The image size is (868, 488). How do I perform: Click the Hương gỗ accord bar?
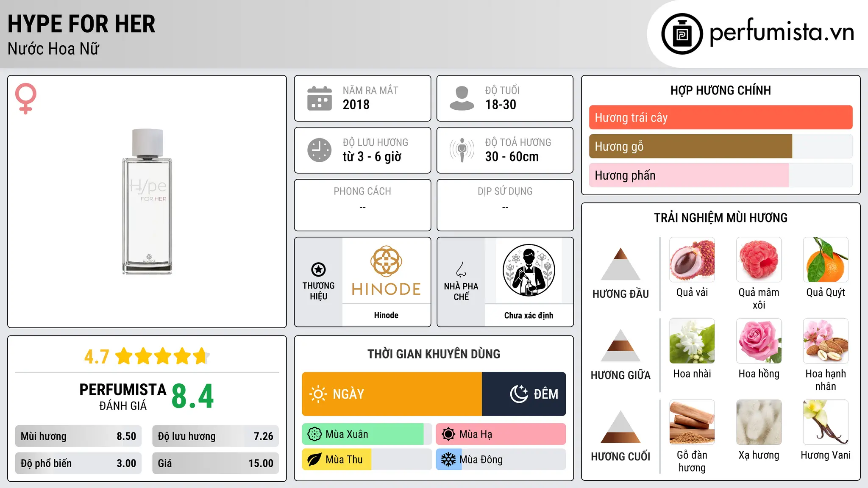[721, 146]
